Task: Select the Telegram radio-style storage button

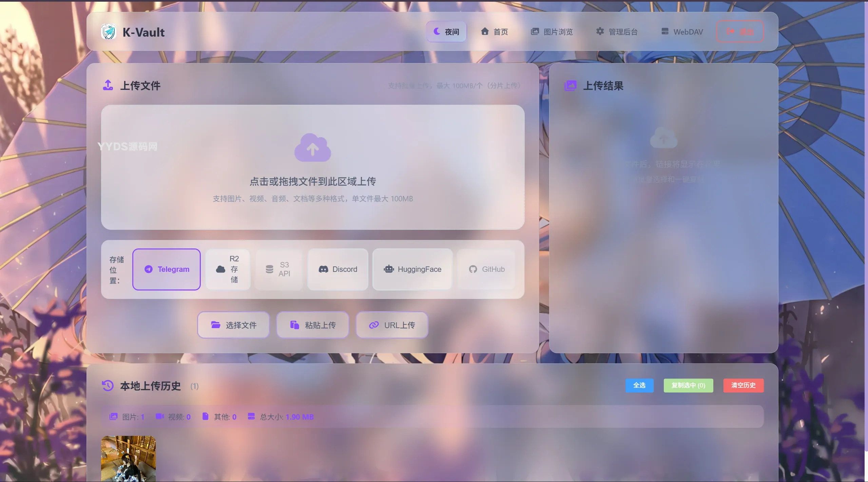Action: click(x=167, y=269)
